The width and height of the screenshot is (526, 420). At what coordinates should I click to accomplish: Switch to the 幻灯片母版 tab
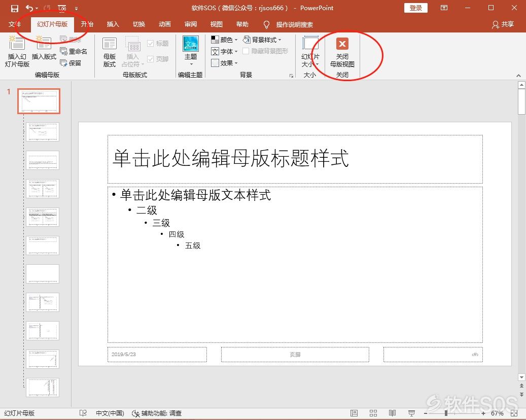pos(52,24)
